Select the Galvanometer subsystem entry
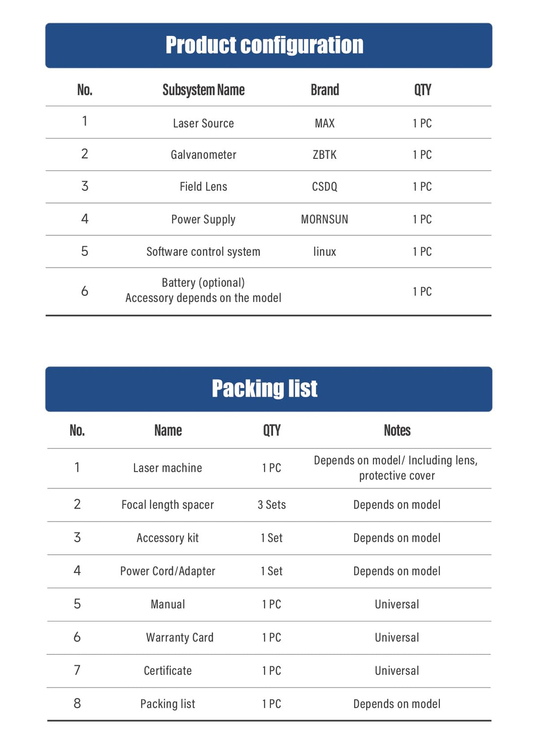538x756 pixels. tap(204, 155)
